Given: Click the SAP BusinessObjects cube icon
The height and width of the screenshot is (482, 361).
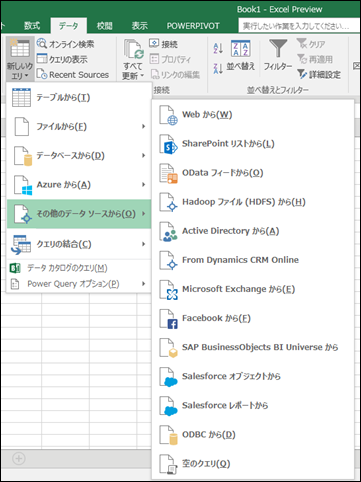Looking at the screenshot, I should (168, 348).
